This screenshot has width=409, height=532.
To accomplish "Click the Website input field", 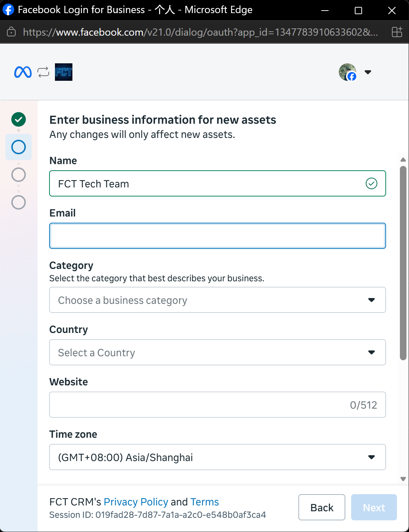I will pyautogui.click(x=218, y=405).
